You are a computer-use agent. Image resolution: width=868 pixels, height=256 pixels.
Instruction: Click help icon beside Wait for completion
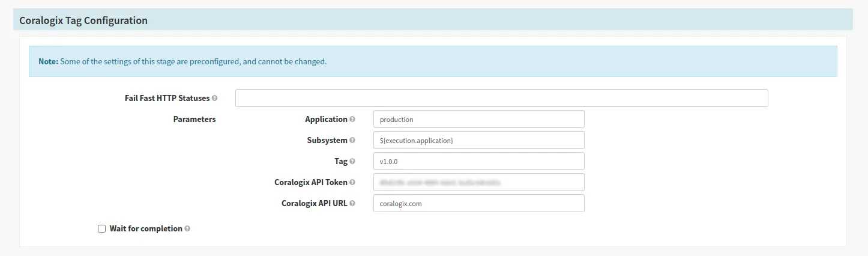187,229
